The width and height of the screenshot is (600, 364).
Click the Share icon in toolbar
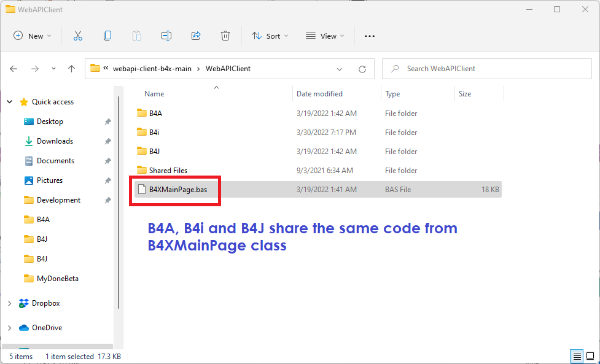click(x=196, y=36)
